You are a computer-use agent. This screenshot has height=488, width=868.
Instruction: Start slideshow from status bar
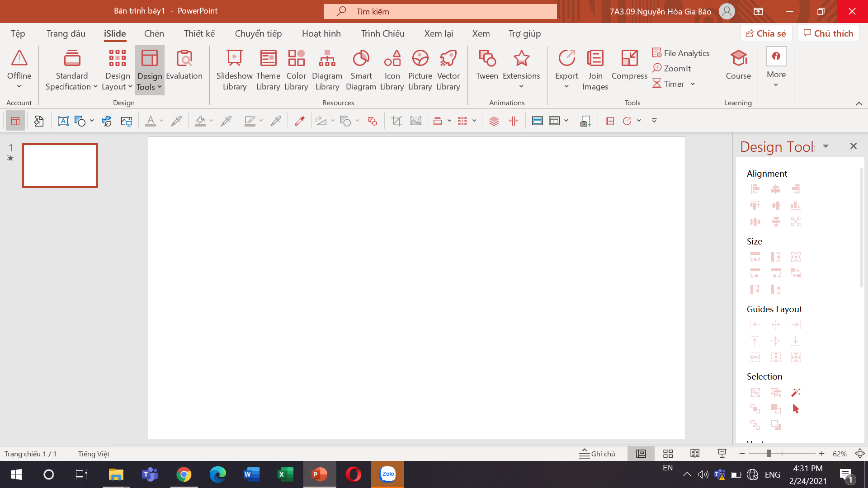point(722,454)
